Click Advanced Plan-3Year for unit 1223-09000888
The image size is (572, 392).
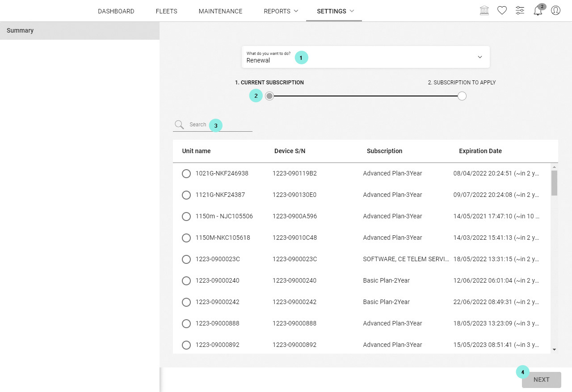pyautogui.click(x=392, y=323)
